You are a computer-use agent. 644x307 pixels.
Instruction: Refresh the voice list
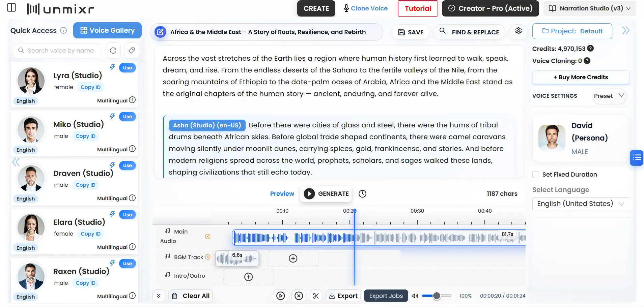click(x=113, y=50)
